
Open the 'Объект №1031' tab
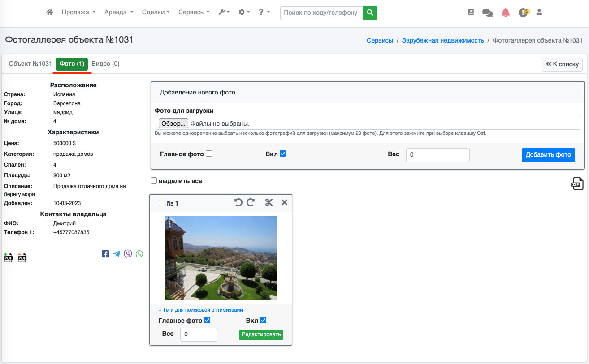point(30,64)
